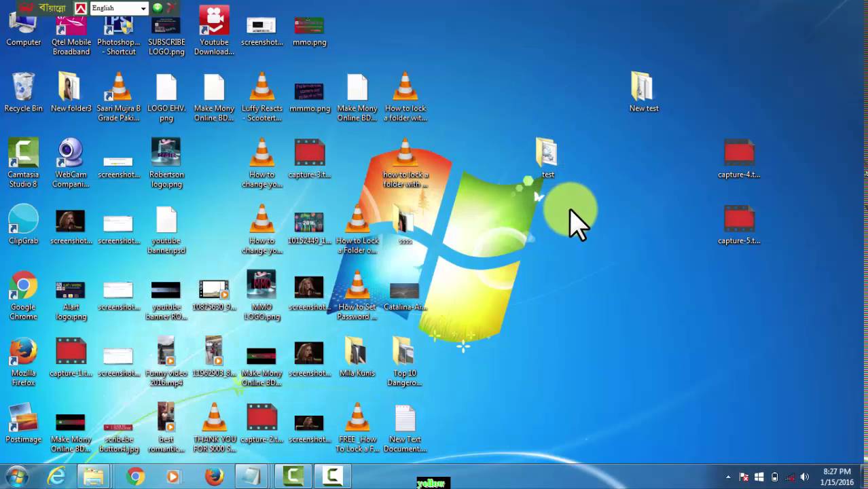Launch Internet Explorer from taskbar

point(56,477)
